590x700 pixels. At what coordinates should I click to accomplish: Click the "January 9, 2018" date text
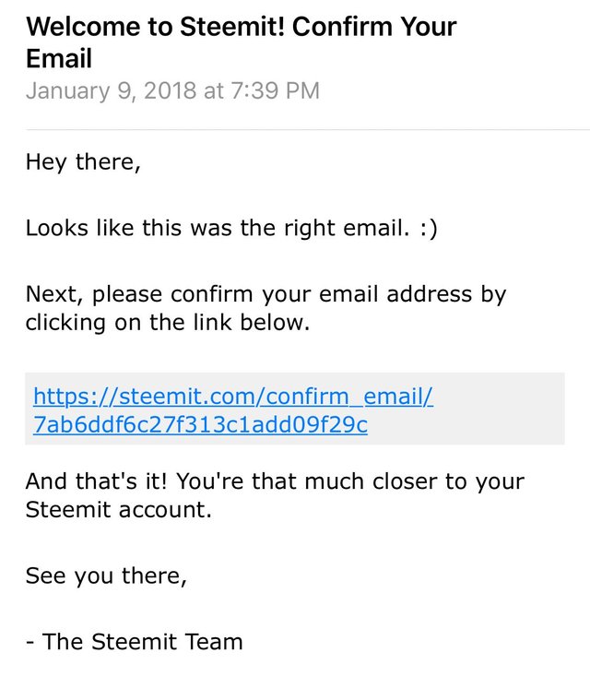(x=111, y=90)
